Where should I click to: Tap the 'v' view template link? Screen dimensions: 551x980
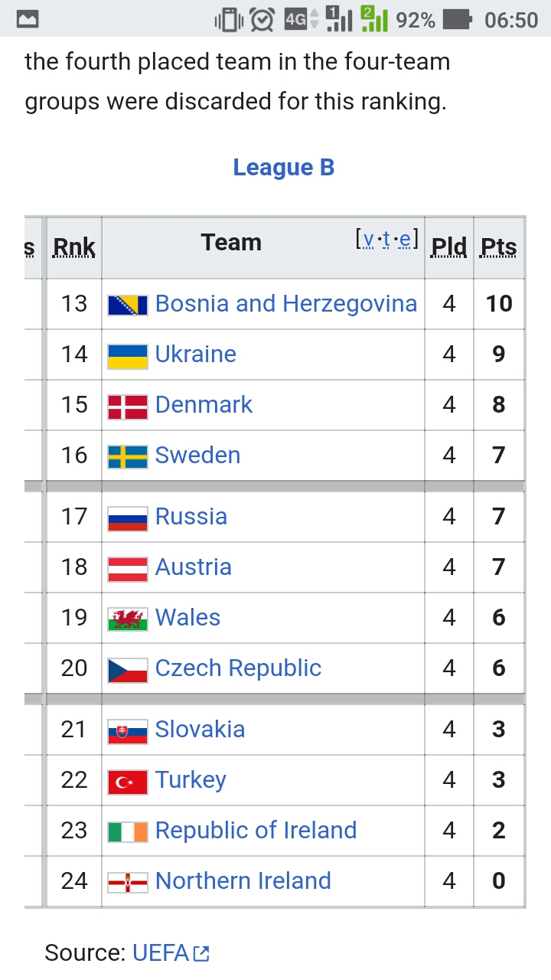(369, 240)
